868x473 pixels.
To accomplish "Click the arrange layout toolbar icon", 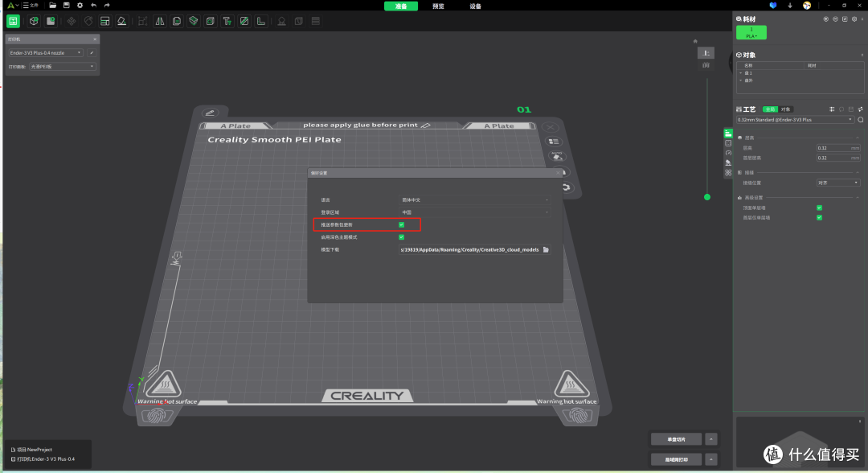I will point(104,21).
